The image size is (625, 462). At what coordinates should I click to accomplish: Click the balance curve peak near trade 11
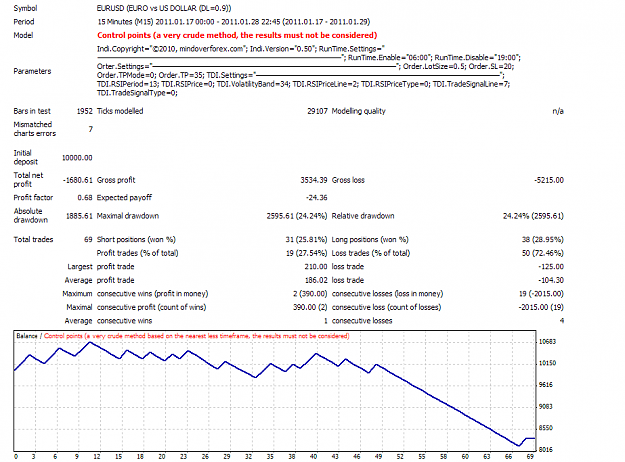click(x=90, y=342)
